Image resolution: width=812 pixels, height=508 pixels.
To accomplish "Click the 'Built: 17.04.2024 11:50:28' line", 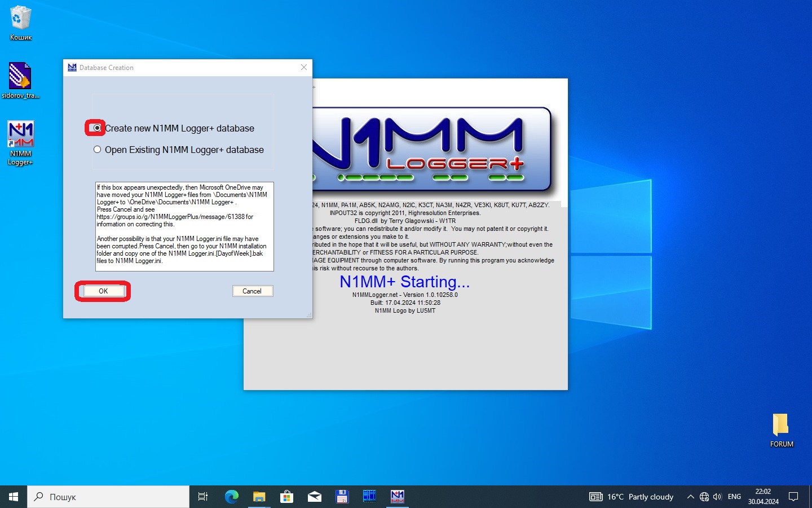I will pos(405,303).
